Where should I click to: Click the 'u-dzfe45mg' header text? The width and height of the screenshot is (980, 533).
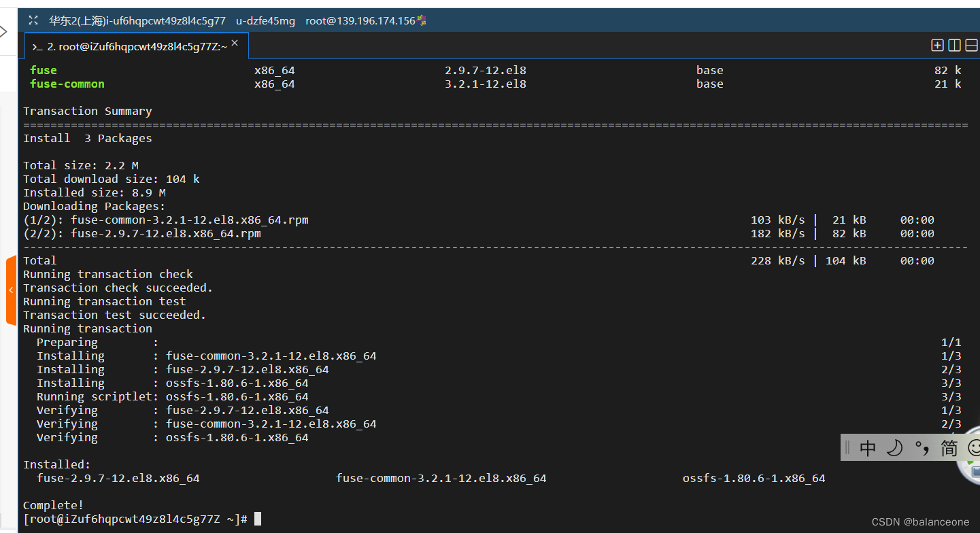[265, 20]
